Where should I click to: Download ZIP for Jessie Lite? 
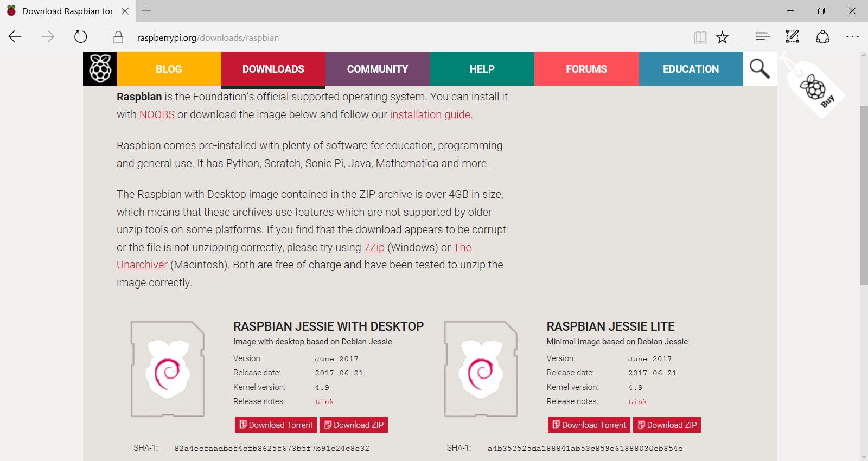[667, 425]
